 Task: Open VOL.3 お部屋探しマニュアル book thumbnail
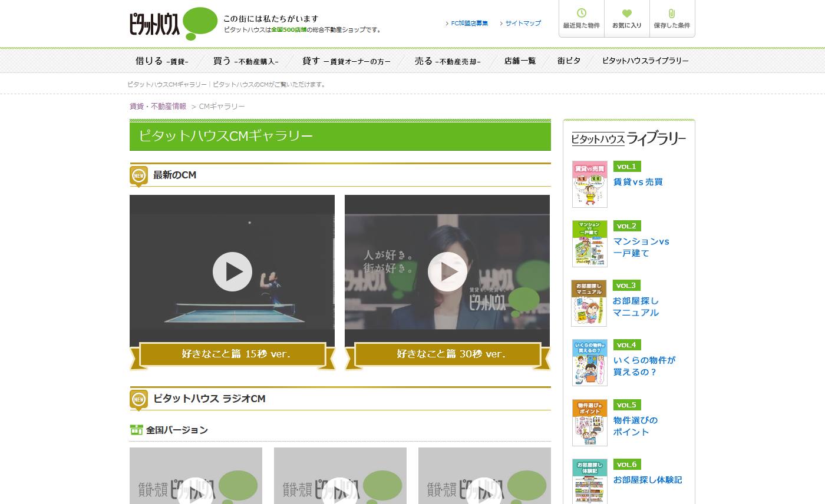[589, 303]
